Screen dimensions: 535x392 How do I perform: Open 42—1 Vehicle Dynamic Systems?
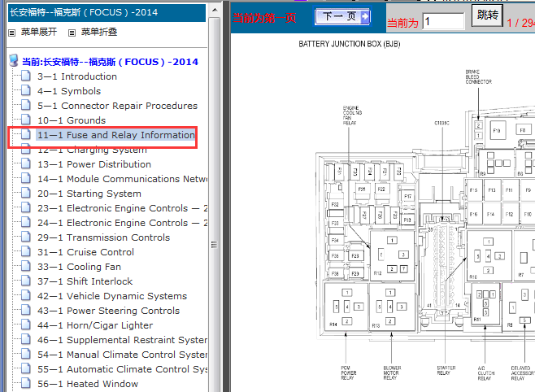[x=112, y=297]
